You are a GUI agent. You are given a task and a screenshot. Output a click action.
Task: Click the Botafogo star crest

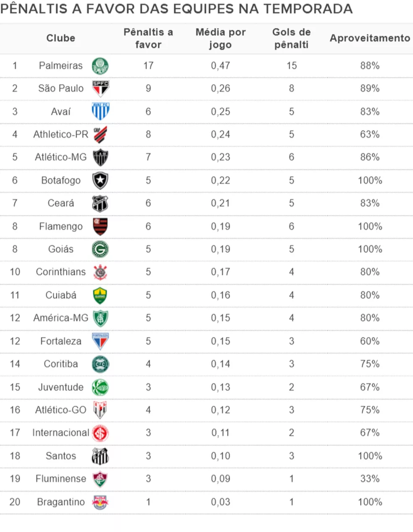[100, 180]
